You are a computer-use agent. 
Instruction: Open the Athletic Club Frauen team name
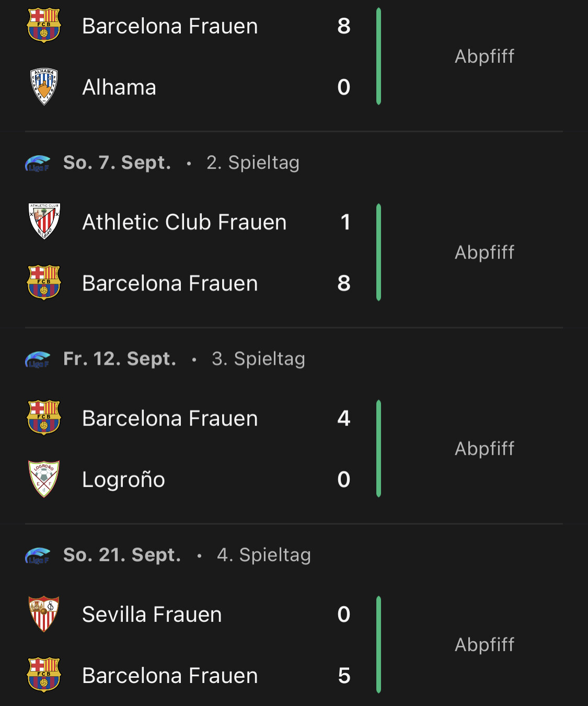pos(184,222)
